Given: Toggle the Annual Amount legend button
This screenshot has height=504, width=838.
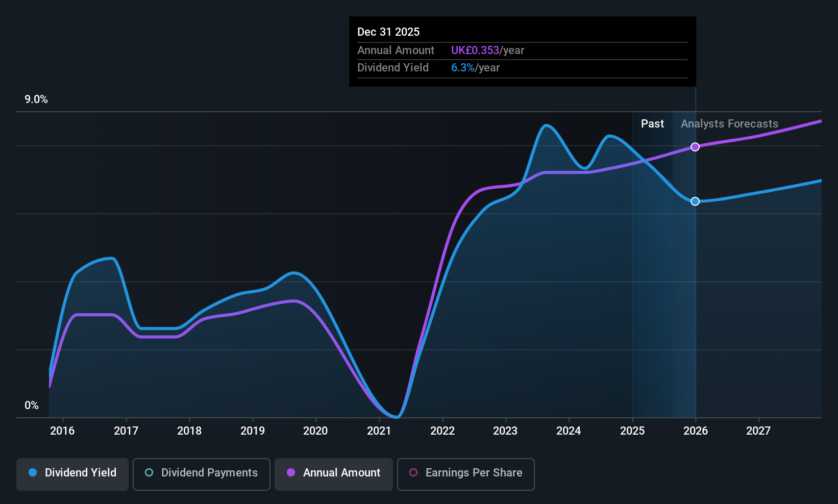Looking at the screenshot, I should tap(334, 474).
